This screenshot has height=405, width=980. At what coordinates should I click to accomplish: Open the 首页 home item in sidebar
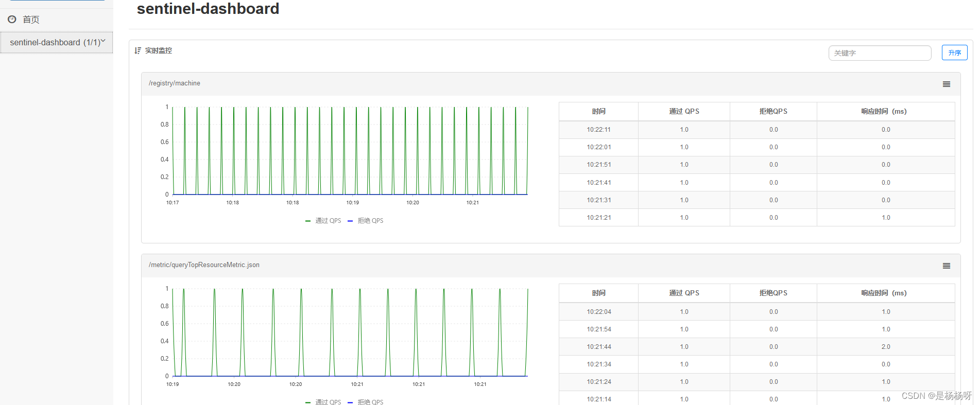point(31,20)
